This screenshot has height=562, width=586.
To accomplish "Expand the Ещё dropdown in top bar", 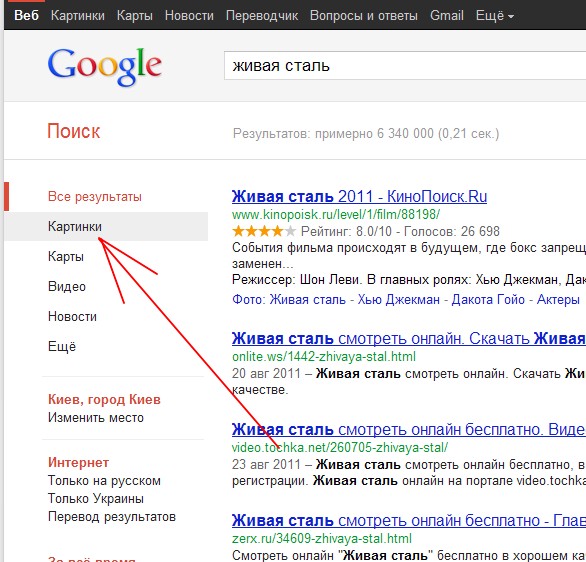I will (x=495, y=16).
